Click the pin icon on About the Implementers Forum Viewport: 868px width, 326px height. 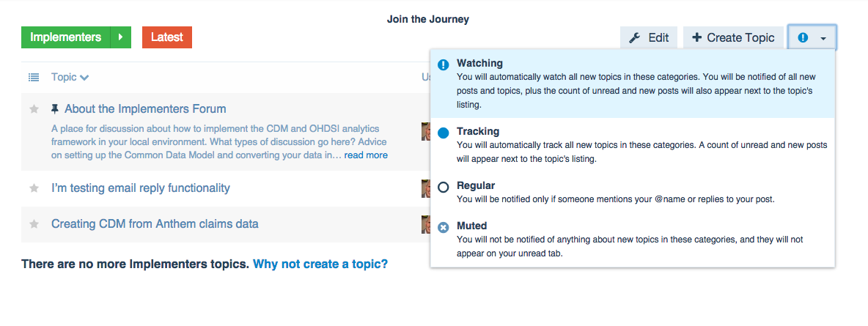[55, 109]
